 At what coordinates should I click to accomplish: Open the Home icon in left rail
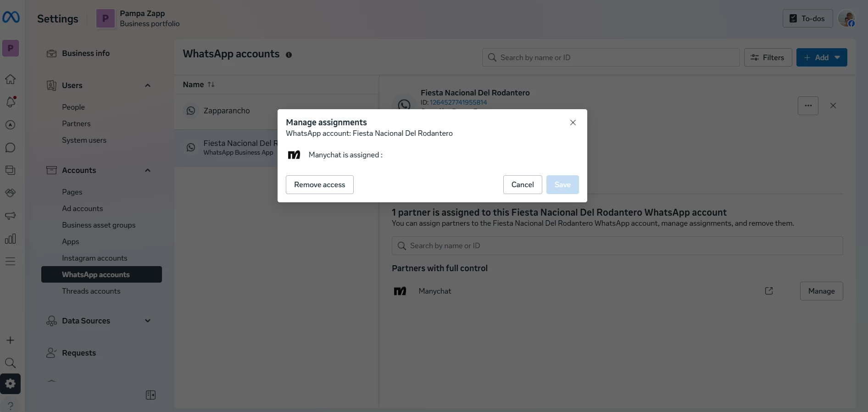[x=10, y=79]
